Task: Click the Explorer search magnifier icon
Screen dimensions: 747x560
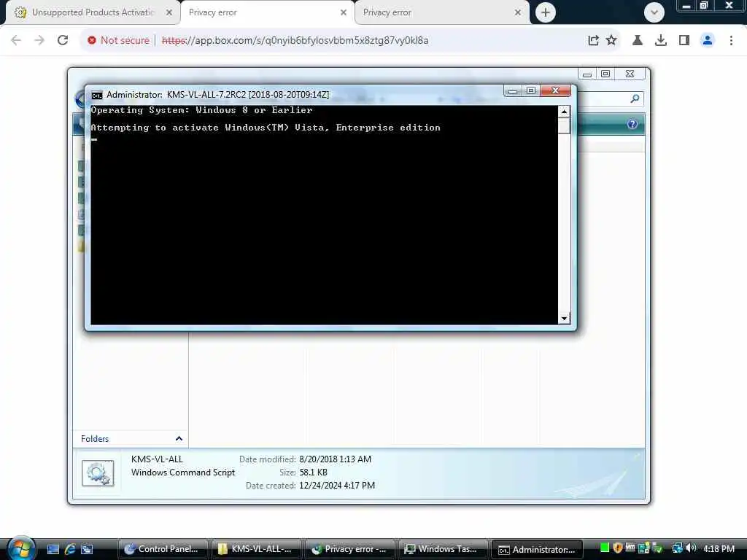Action: click(x=635, y=98)
